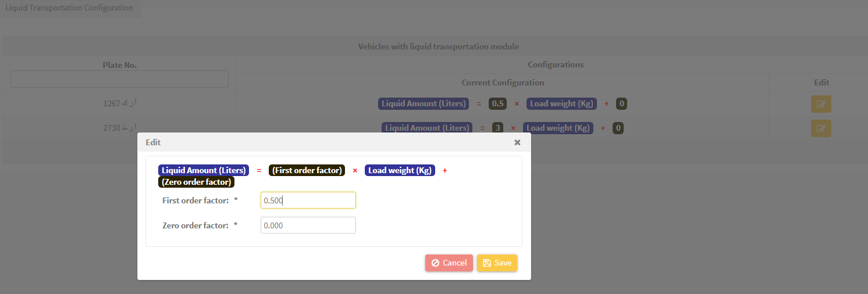Click the Cancel button
The height and width of the screenshot is (294, 868).
tap(449, 263)
